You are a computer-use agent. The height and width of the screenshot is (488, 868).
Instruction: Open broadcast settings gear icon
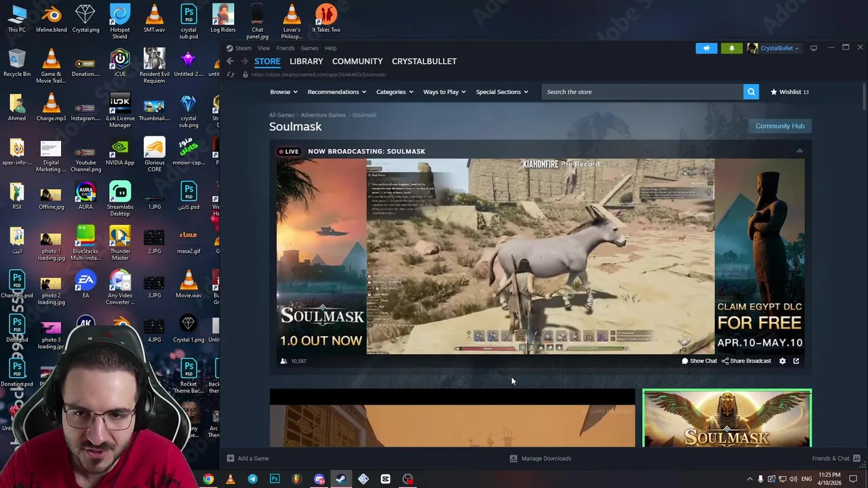783,361
